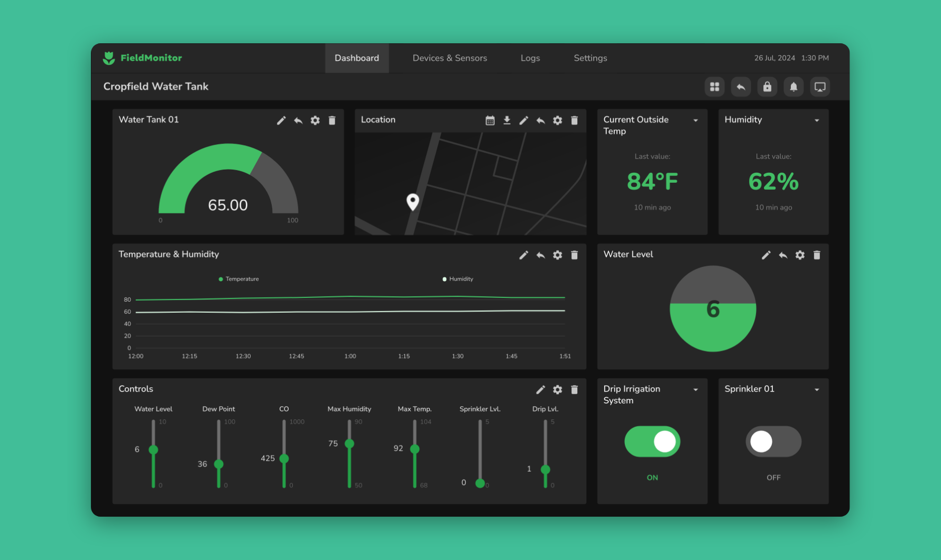Click the share arrow in Cropfield header
Image resolution: width=941 pixels, height=560 pixels.
pyautogui.click(x=741, y=87)
